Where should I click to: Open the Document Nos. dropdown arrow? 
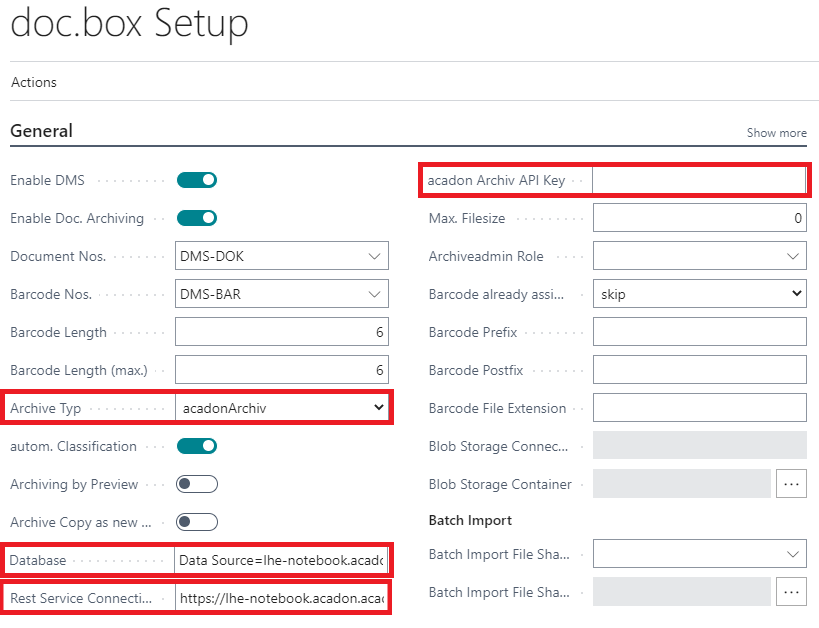pos(373,255)
